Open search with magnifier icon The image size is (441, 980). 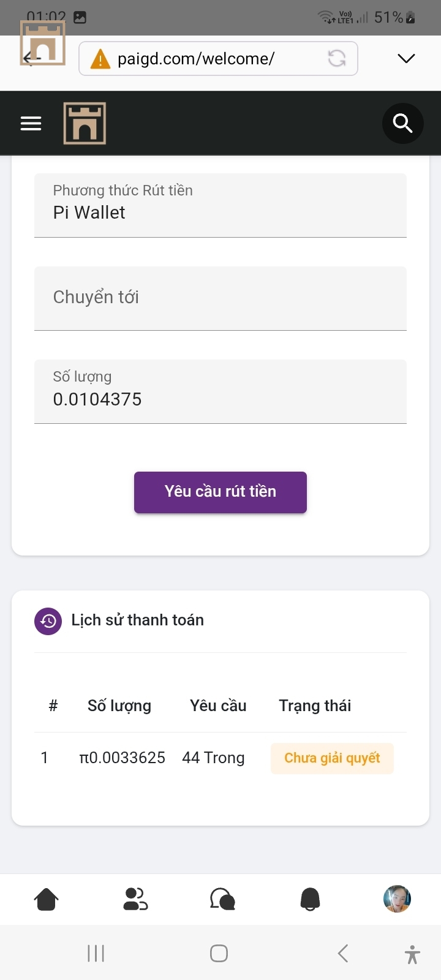coord(402,124)
